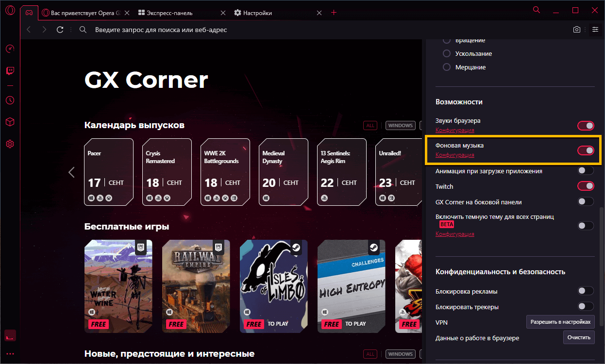Open Crysis Remastered release card

pos(167,172)
